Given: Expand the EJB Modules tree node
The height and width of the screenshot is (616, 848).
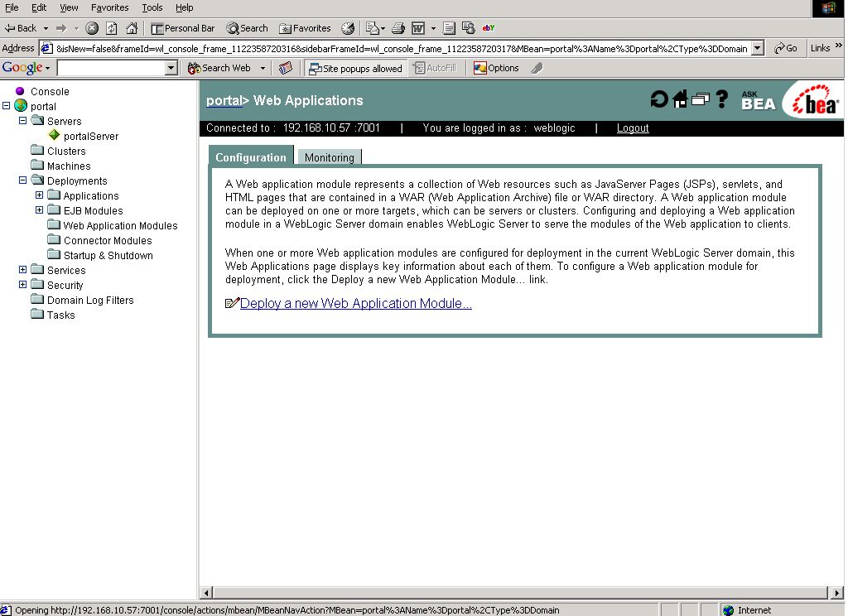Looking at the screenshot, I should pos(39,209).
